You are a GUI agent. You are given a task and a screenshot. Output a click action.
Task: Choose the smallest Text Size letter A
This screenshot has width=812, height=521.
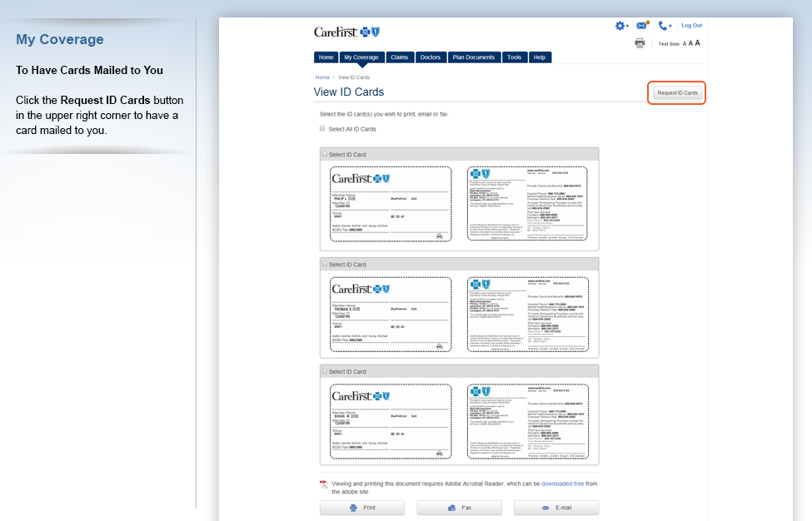[684, 44]
